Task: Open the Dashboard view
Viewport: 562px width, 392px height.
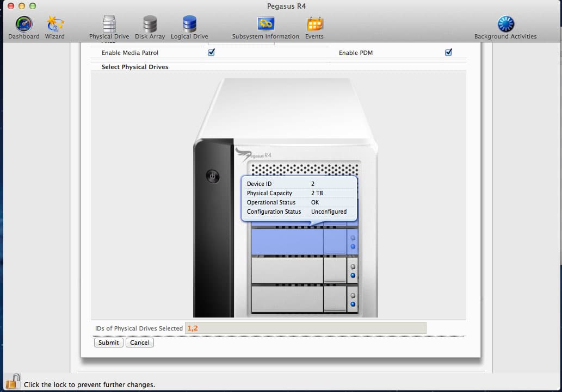Action: click(23, 28)
